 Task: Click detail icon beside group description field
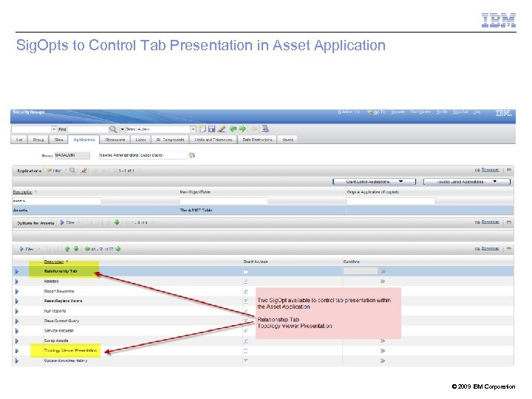click(192, 155)
